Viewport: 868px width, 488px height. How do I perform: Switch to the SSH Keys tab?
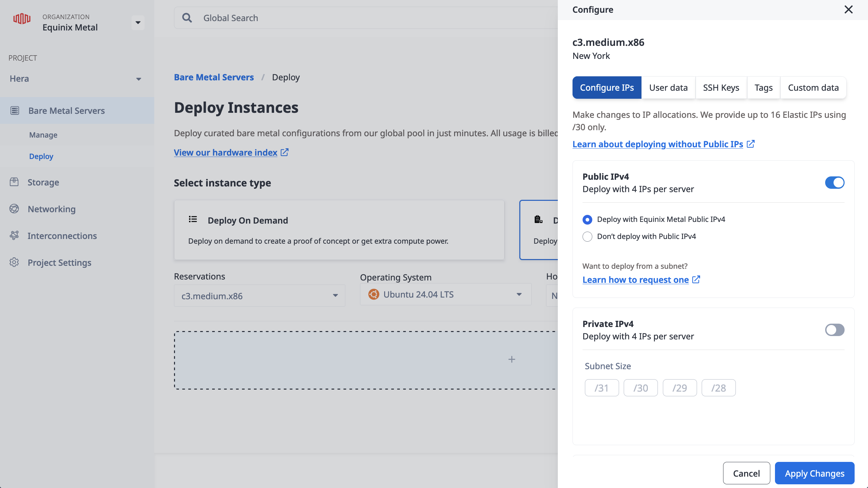coord(721,88)
